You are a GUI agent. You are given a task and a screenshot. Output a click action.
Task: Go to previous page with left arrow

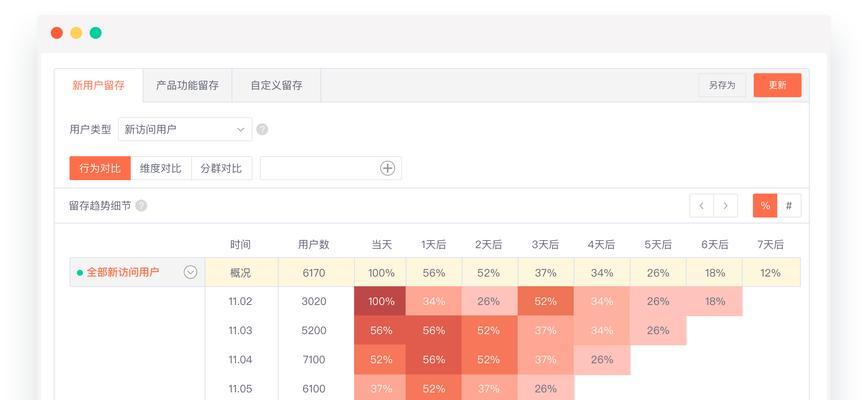(701, 206)
